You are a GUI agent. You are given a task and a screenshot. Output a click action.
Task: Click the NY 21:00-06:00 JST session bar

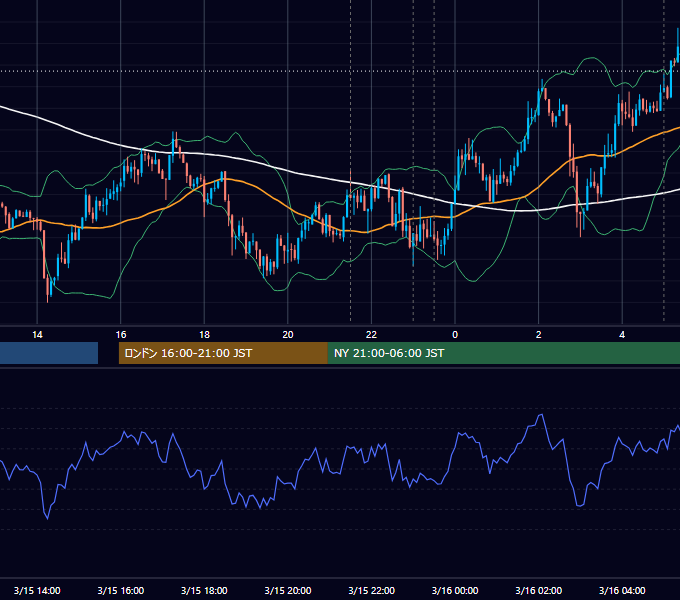(x=503, y=353)
